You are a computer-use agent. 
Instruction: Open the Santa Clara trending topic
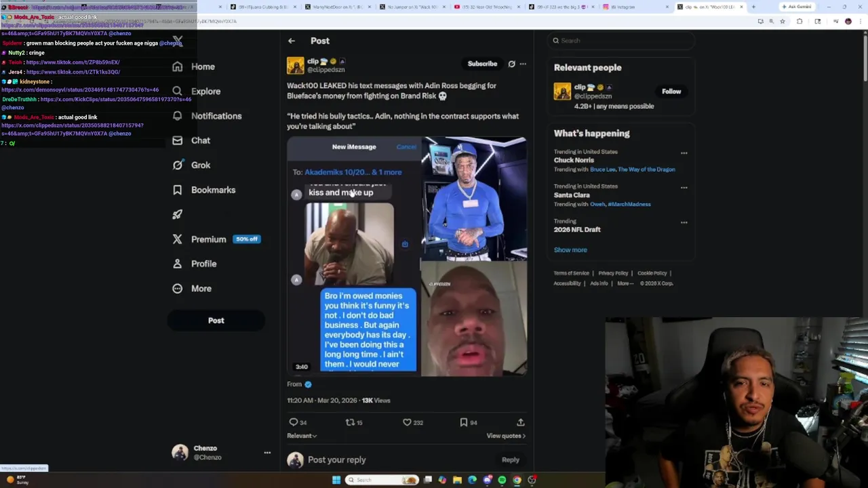coord(572,195)
